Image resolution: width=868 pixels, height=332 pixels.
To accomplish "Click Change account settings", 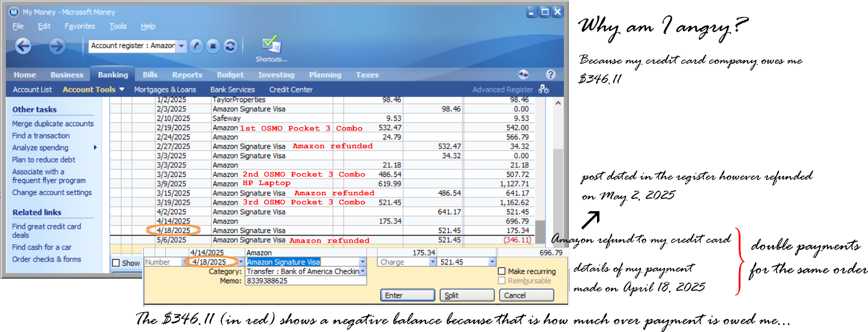I will [x=52, y=192].
